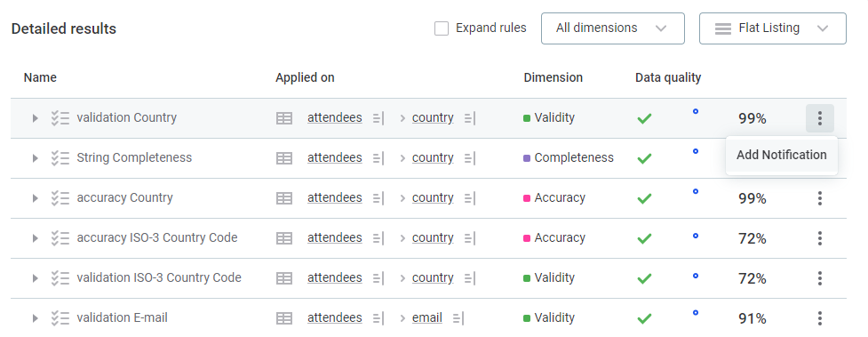Click details icon next to email column link
868x337 pixels.
(458, 318)
